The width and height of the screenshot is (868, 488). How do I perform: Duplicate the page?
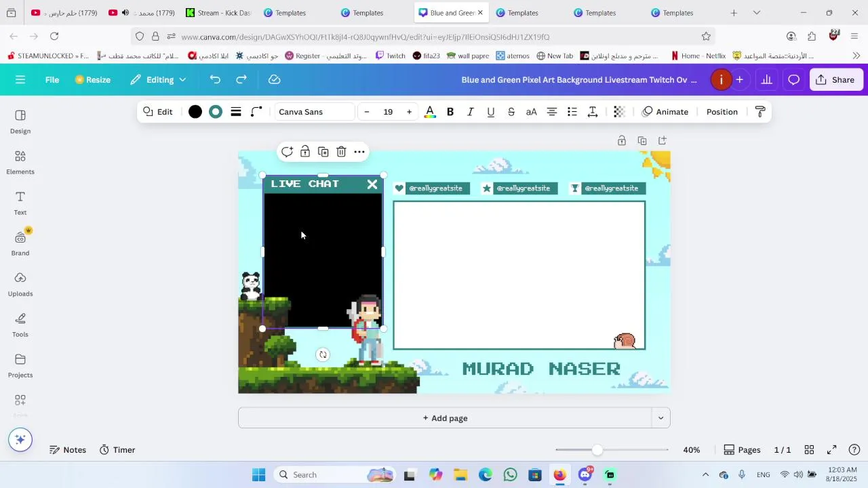pos(642,141)
